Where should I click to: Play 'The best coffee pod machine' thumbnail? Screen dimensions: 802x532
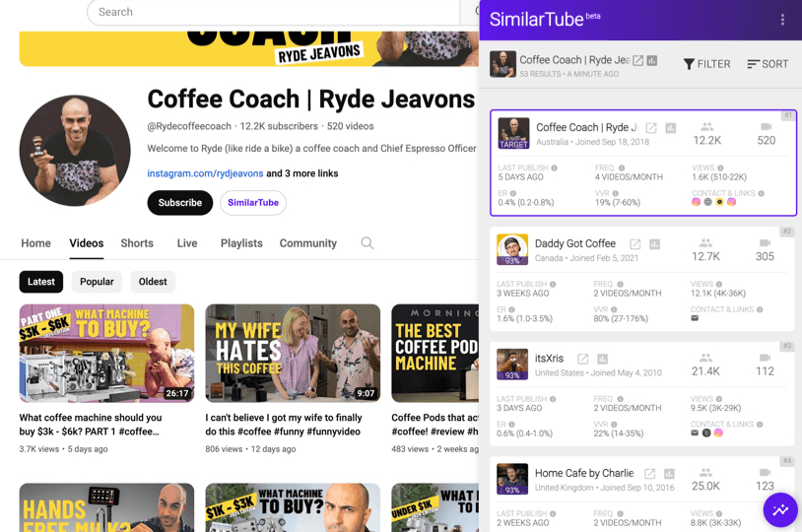point(435,354)
